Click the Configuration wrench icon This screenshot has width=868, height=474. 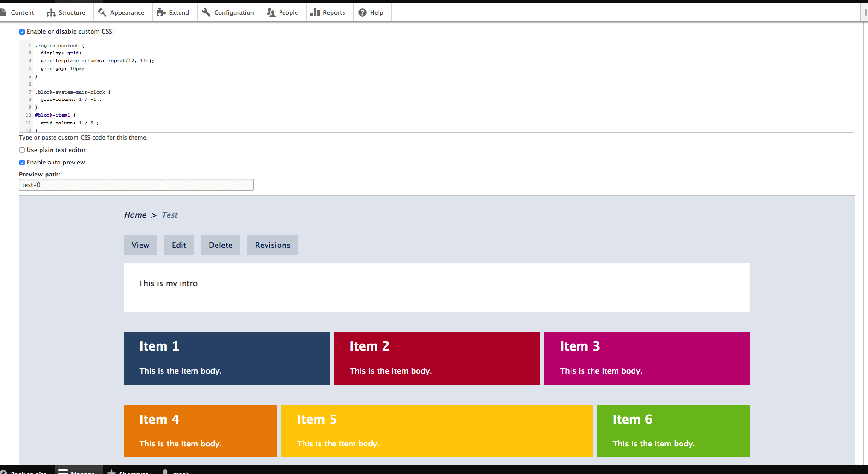[x=206, y=12]
